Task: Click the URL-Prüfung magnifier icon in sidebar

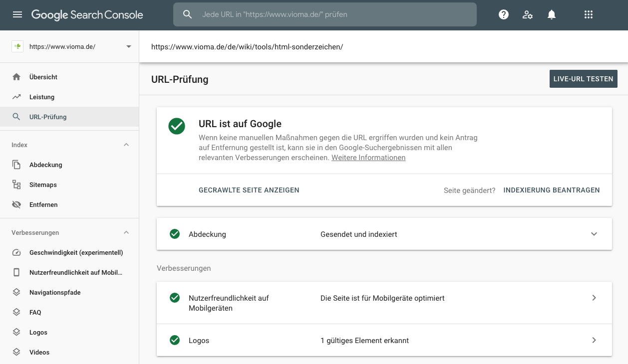Action: [x=16, y=117]
